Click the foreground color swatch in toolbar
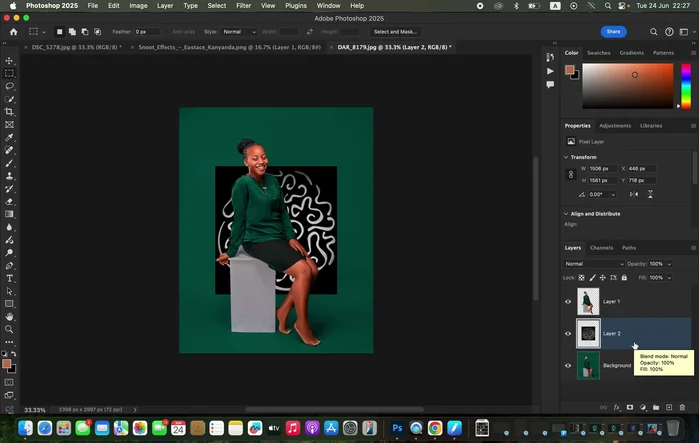 click(x=8, y=364)
